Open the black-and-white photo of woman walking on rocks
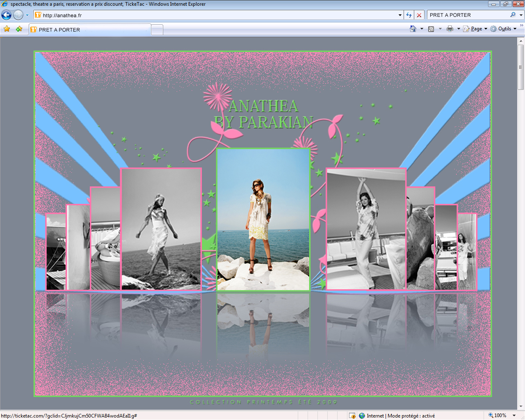The width and height of the screenshot is (525, 420). [161, 229]
